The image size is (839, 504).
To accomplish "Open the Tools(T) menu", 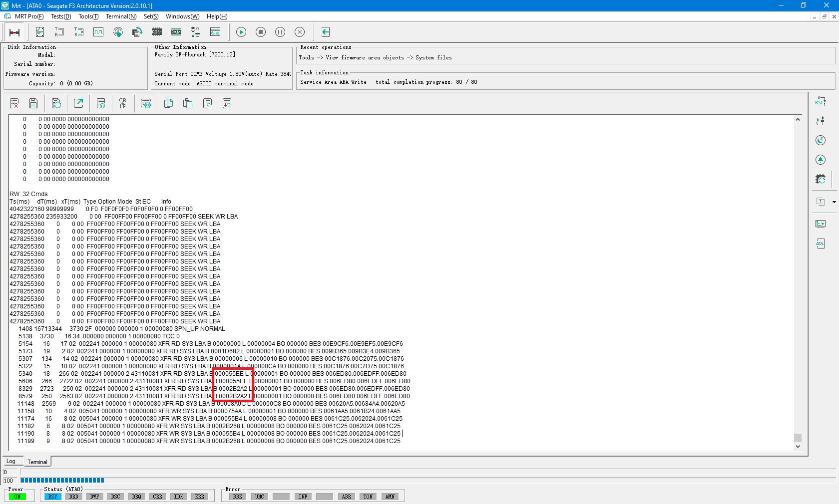I will [88, 16].
